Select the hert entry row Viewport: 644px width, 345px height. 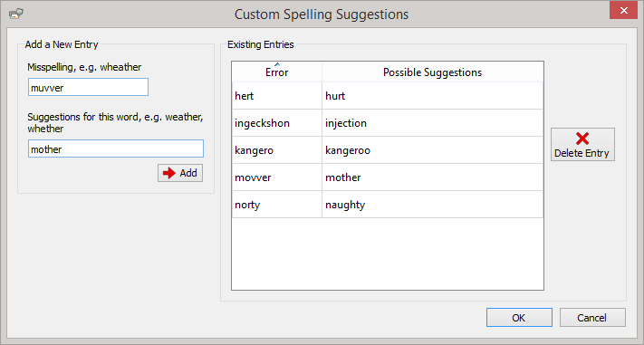click(x=388, y=96)
